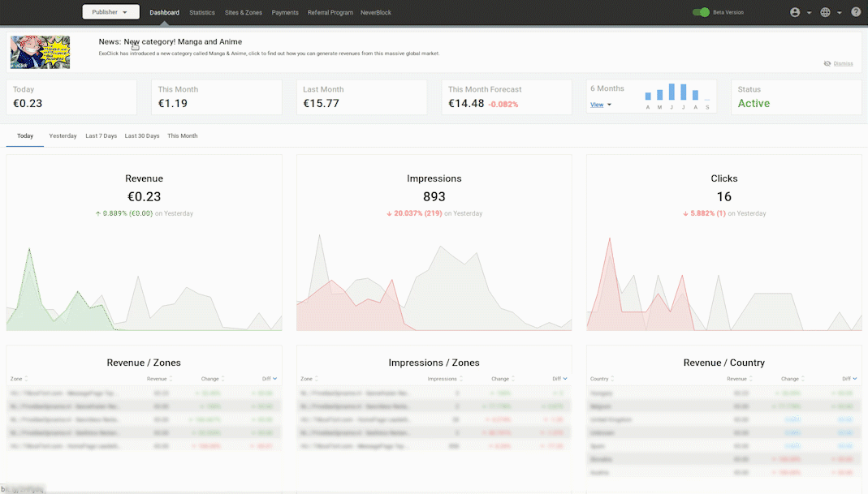Viewport: 868px width, 494px height.
Task: Expand the 6 Months View dropdown
Action: [601, 105]
